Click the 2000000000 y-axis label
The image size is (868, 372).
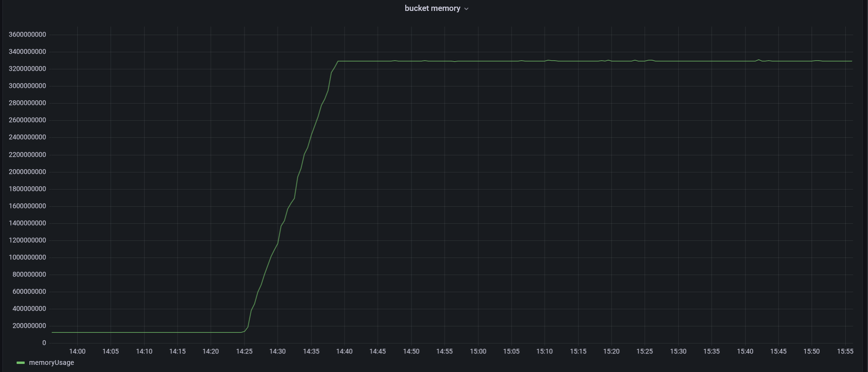[x=28, y=172]
